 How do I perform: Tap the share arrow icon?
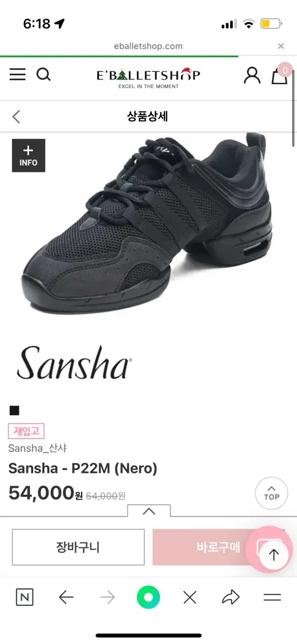click(231, 597)
